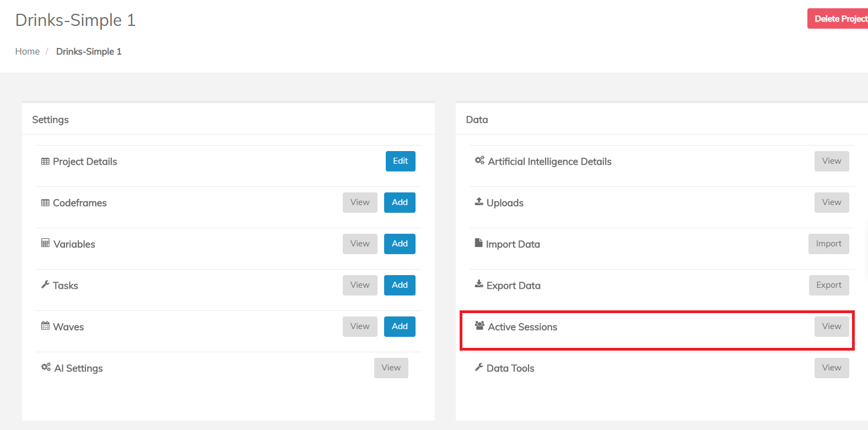The width and height of the screenshot is (868, 430).
Task: Click the Codeframes label
Action: tap(80, 203)
